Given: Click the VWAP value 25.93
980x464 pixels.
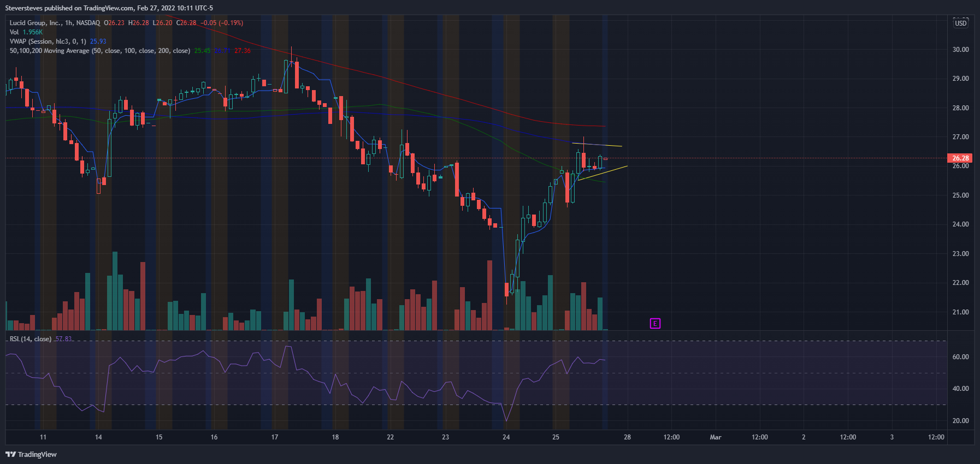Looking at the screenshot, I should [x=98, y=41].
